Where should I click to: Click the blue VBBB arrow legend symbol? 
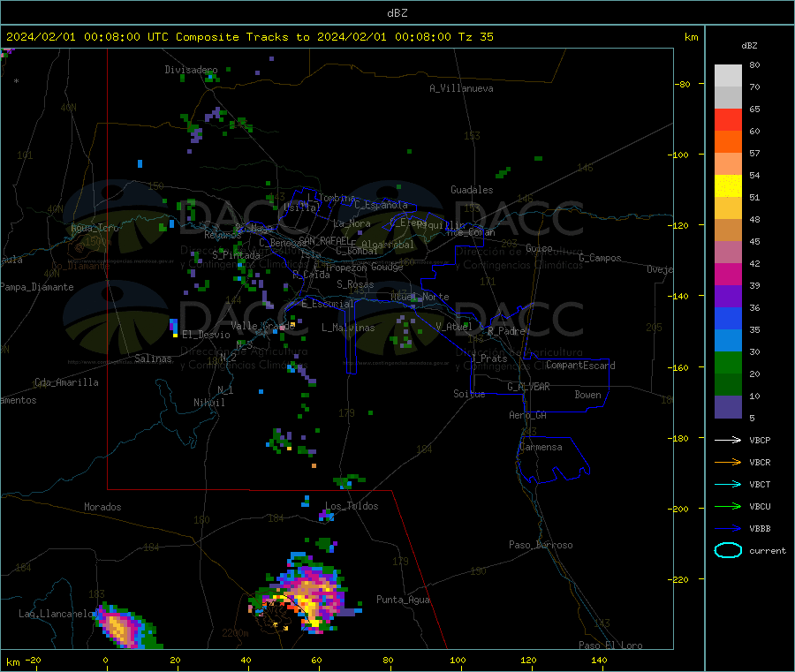pos(728,529)
